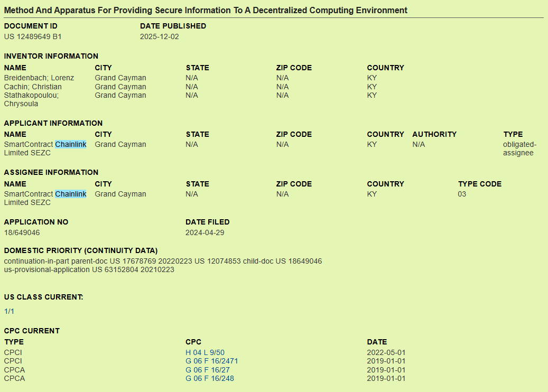The height and width of the screenshot is (392, 548).
Task: Click the DATE FILED label
Action: (x=208, y=222)
